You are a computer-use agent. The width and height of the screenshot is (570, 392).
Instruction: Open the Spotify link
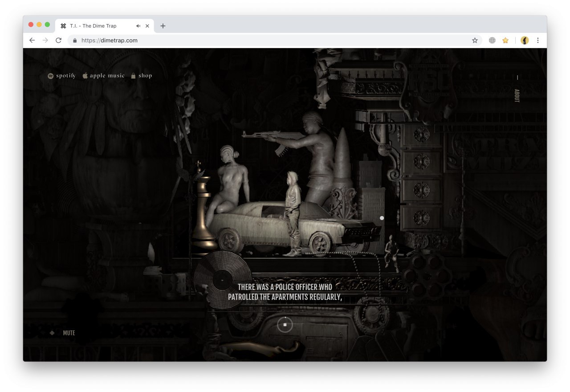pos(61,76)
